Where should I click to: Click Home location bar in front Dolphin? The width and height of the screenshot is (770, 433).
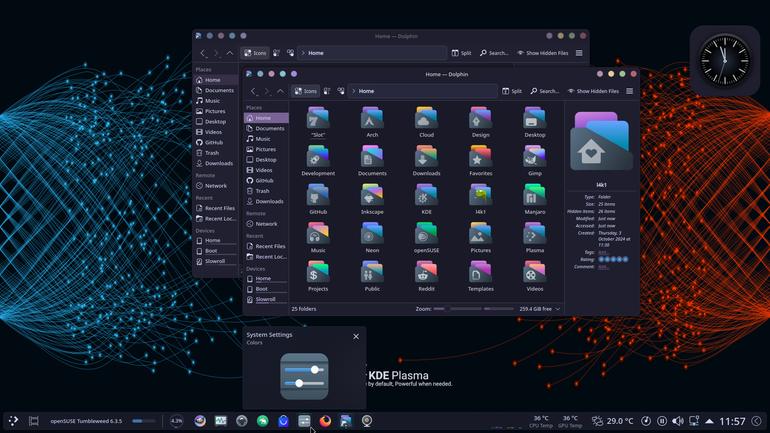point(423,91)
